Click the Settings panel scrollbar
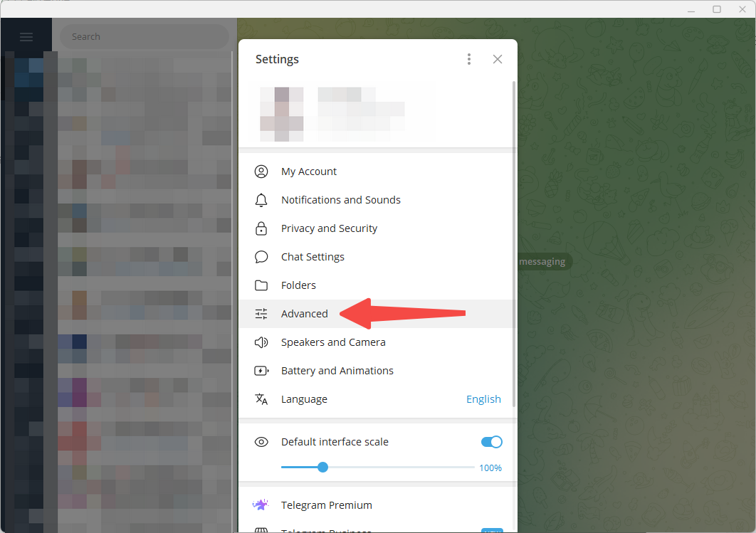 [514, 243]
